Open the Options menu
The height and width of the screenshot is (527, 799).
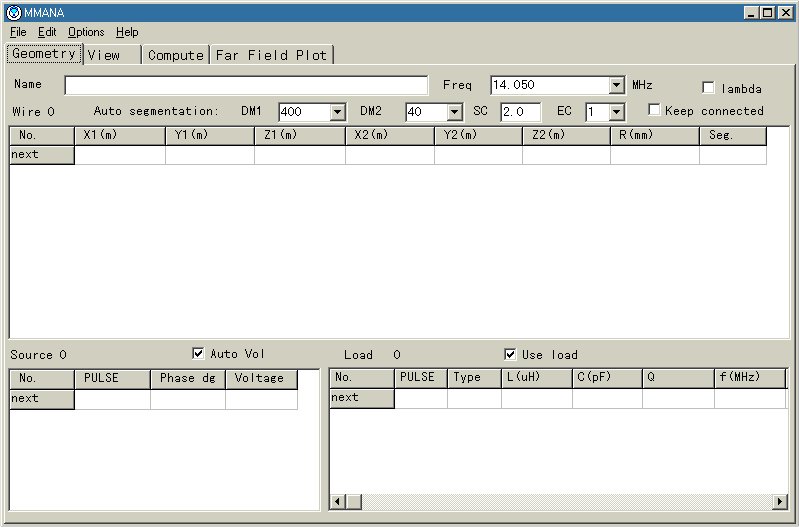[x=85, y=32]
